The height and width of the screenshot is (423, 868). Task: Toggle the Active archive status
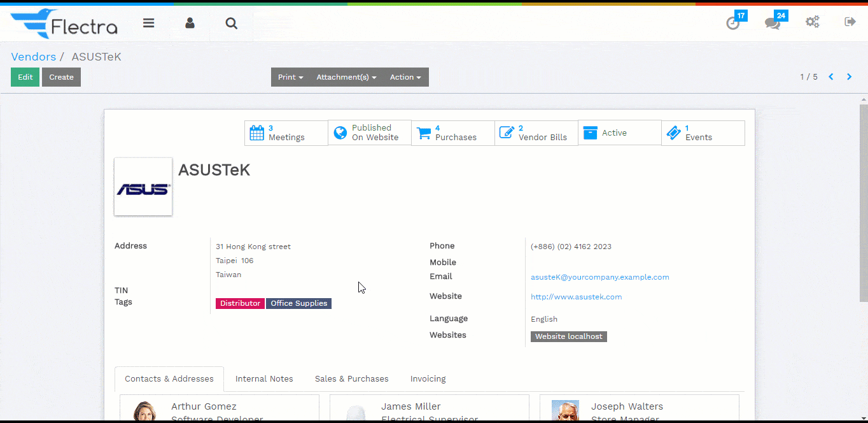pyautogui.click(x=619, y=133)
